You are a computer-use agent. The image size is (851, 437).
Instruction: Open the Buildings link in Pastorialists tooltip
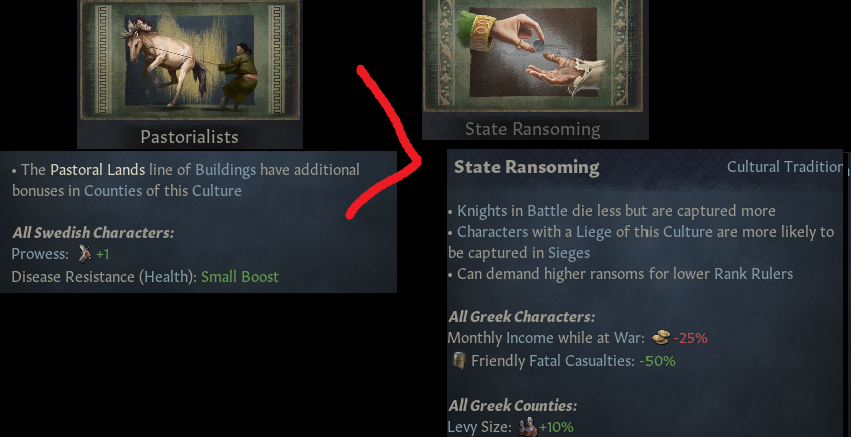(x=225, y=170)
